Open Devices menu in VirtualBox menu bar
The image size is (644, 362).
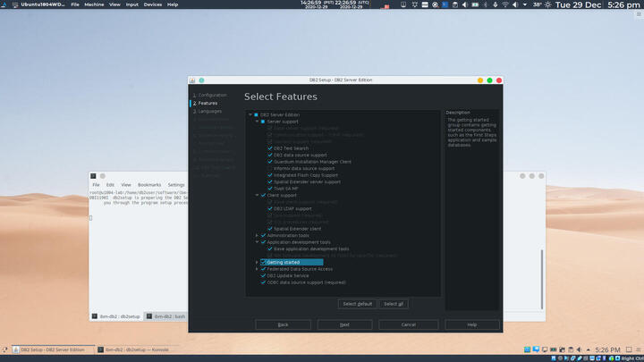click(152, 4)
